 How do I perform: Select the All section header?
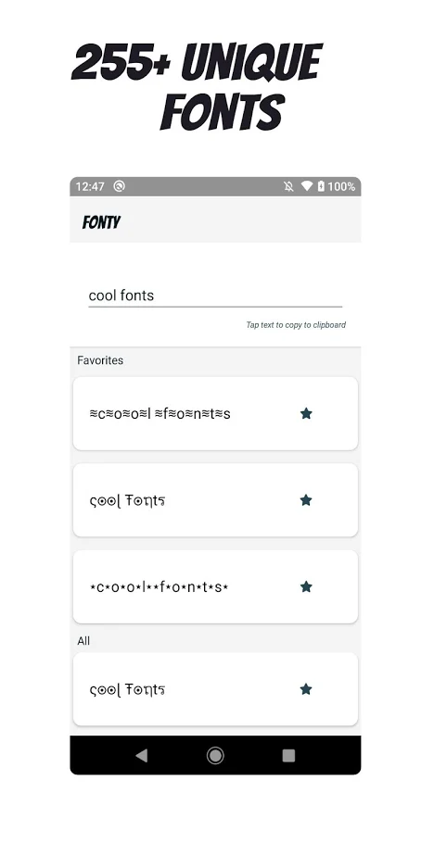click(x=83, y=641)
